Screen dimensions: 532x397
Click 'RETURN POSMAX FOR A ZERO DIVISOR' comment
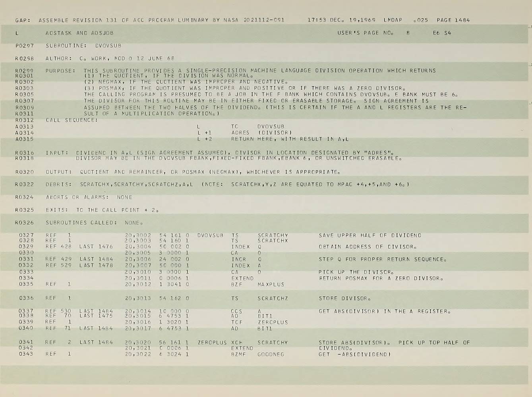coord(381,278)
